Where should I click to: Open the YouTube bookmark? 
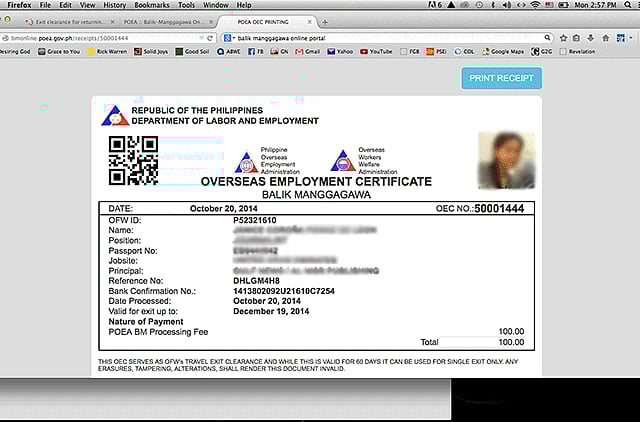(377, 50)
